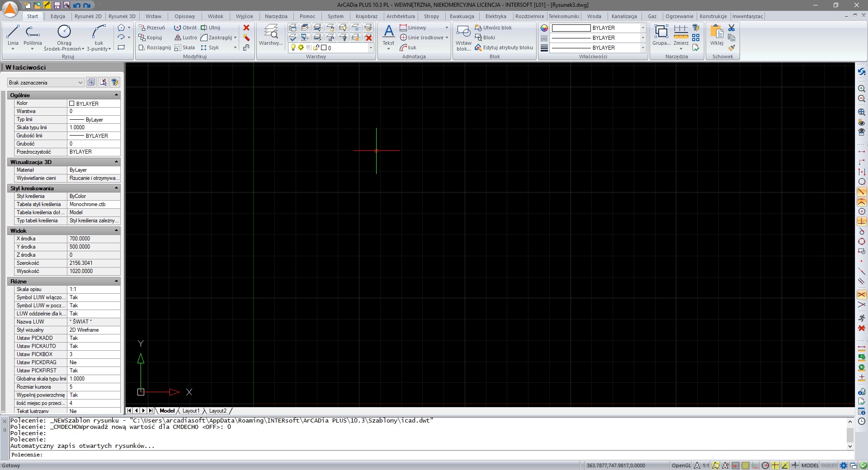Click the match properties brush in Schowek
This screenshot has height=470, width=868.
coord(731,47)
